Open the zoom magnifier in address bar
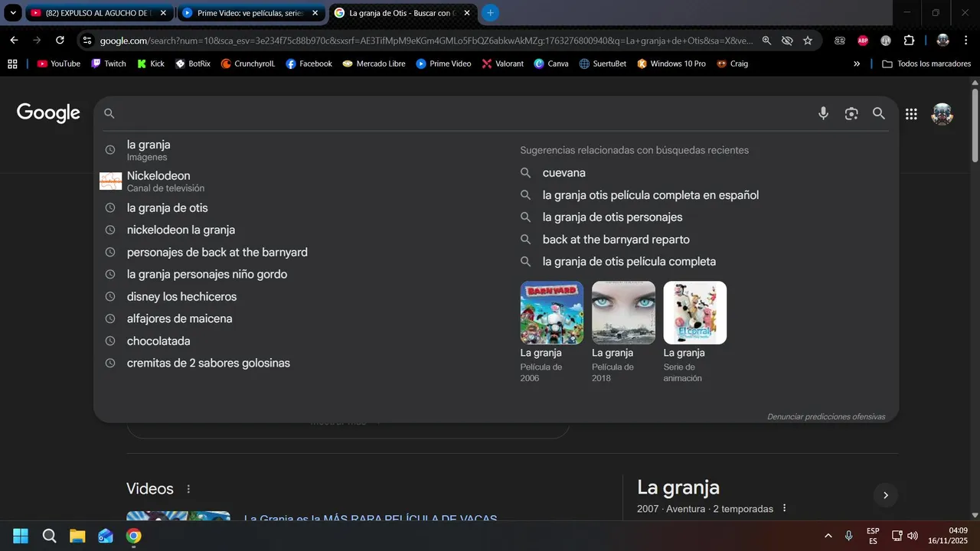The width and height of the screenshot is (980, 551). click(766, 41)
